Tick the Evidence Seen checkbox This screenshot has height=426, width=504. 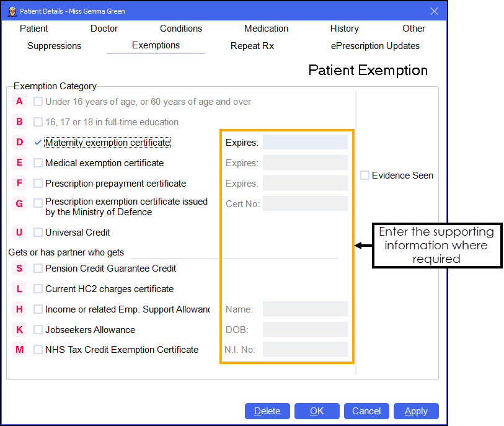pos(365,175)
